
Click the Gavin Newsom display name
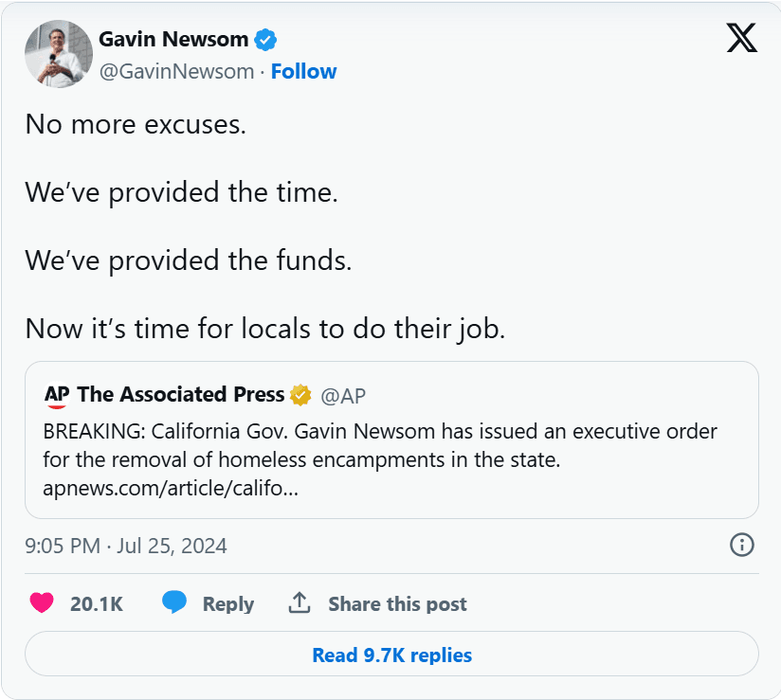click(173, 40)
